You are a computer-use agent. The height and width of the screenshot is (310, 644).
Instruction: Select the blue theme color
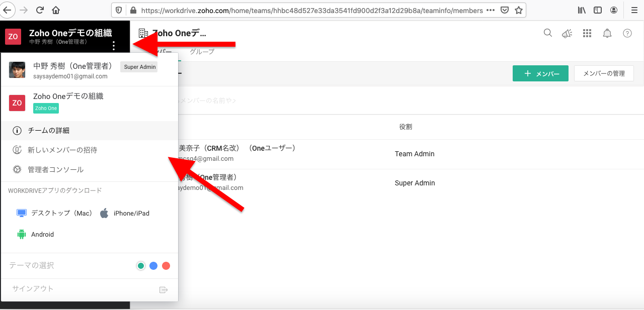tap(153, 266)
